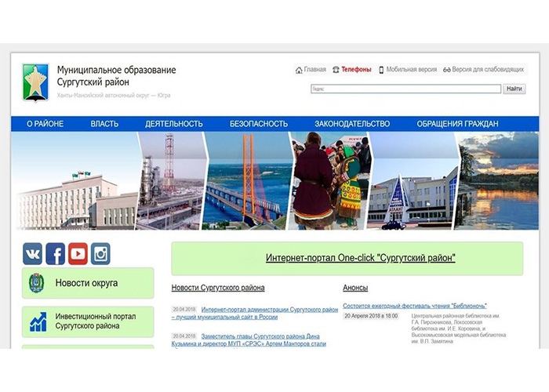
Task: Open the ОБРАЩЕНИЯ ГРАЖДАН menu
Action: (x=457, y=124)
